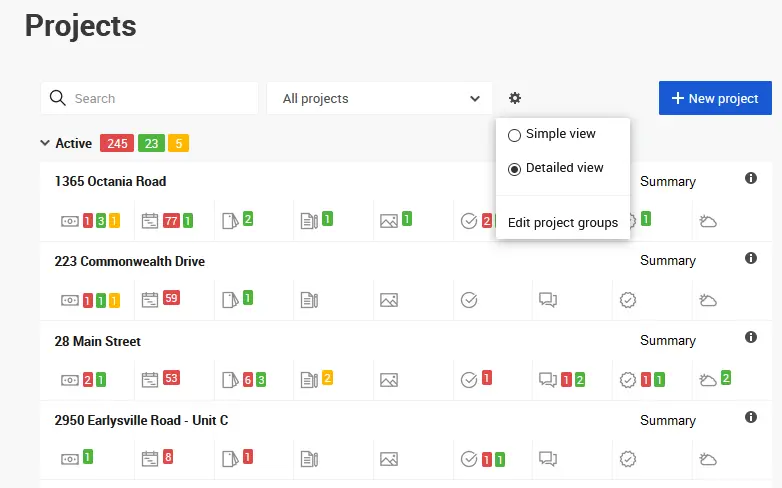Open weather cloud icon for 223 Commonwealth Drive
Screen dimensions: 782x488
tap(708, 300)
